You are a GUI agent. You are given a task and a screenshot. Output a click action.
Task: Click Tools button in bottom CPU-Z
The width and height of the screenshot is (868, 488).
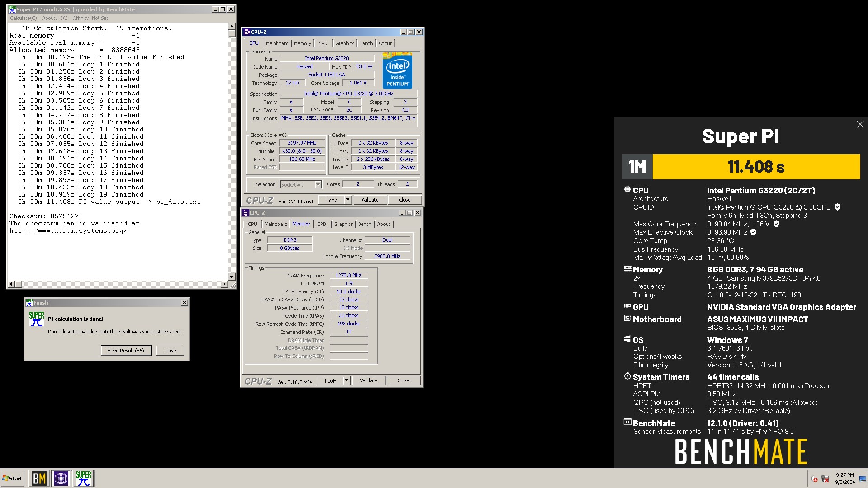[330, 380]
